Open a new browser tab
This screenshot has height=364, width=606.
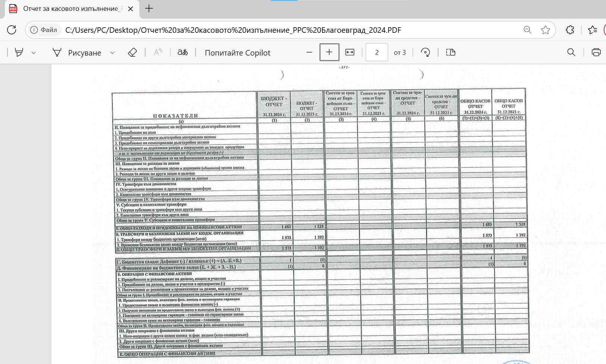149,9
